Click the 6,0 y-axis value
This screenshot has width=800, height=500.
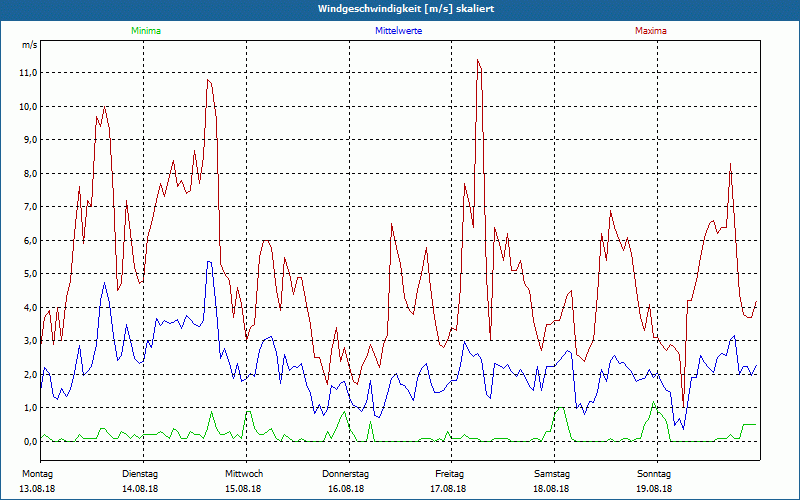point(30,240)
